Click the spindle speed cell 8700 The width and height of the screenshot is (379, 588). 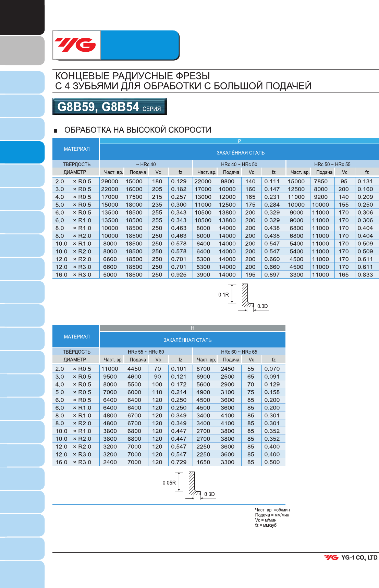(x=203, y=369)
